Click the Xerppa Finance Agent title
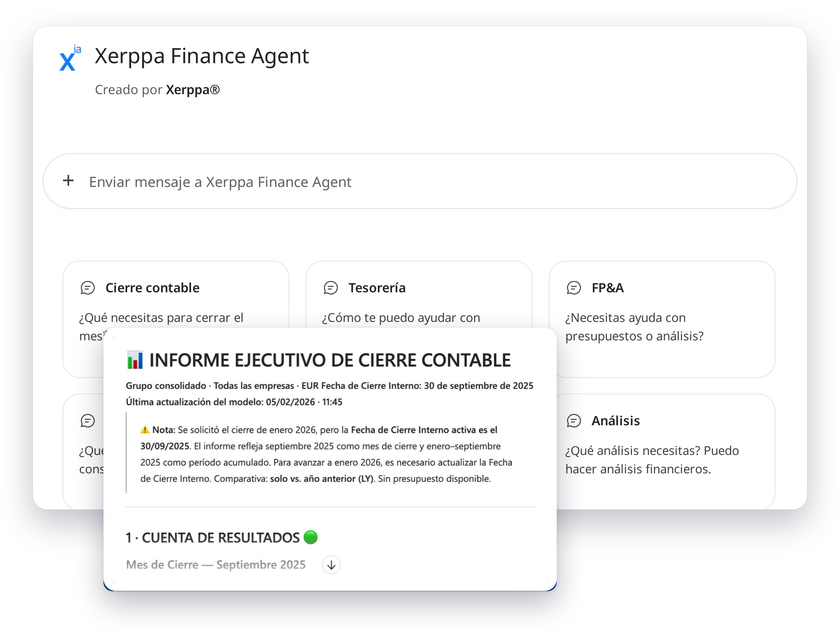Viewport: 840px width, 632px height. [202, 56]
